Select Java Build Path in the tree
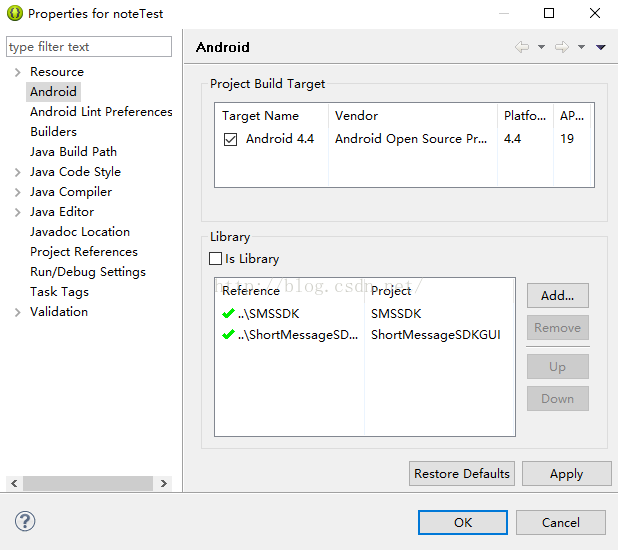618x550 pixels. [x=73, y=152]
